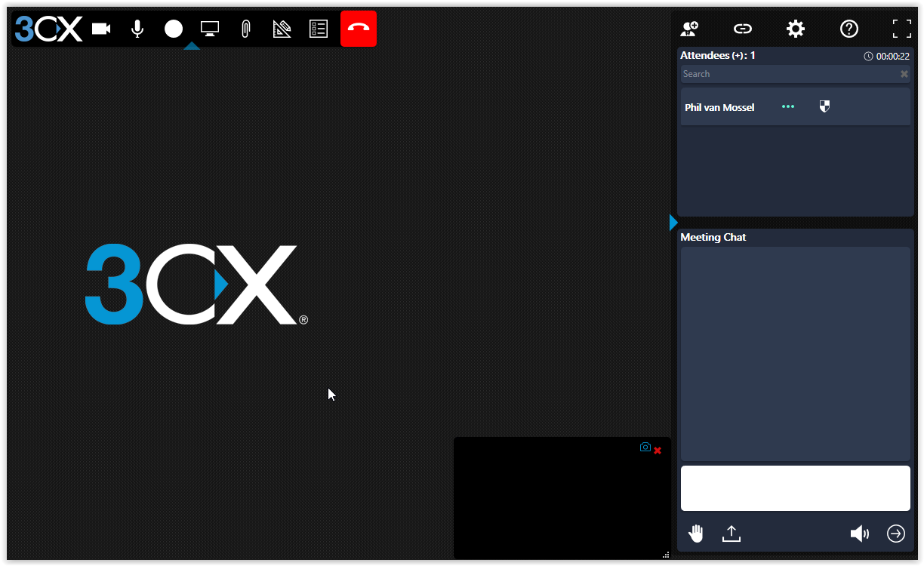The height and width of the screenshot is (566, 924).
Task: Collapse the side panel with blue arrow
Action: [x=673, y=223]
